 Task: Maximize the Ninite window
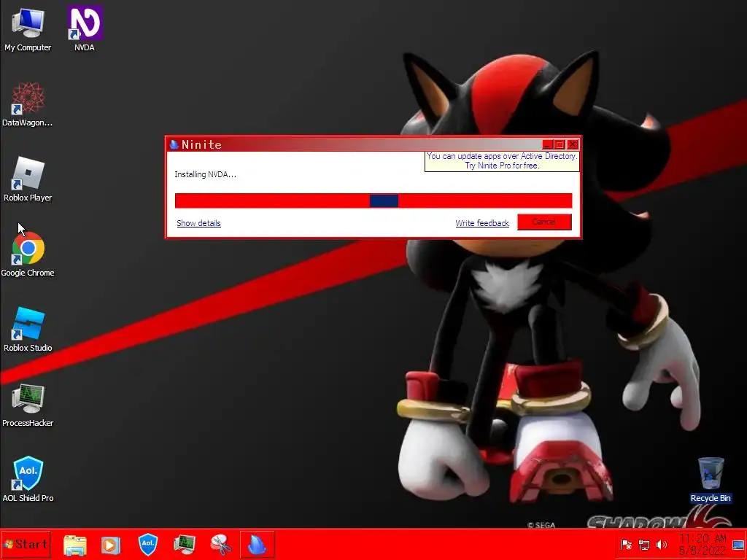tap(560, 144)
